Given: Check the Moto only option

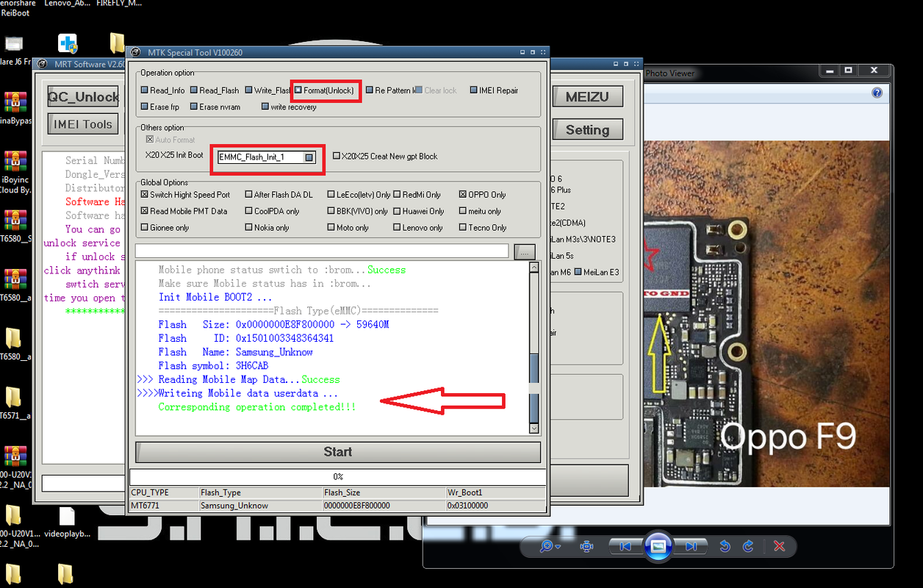Looking at the screenshot, I should (331, 227).
